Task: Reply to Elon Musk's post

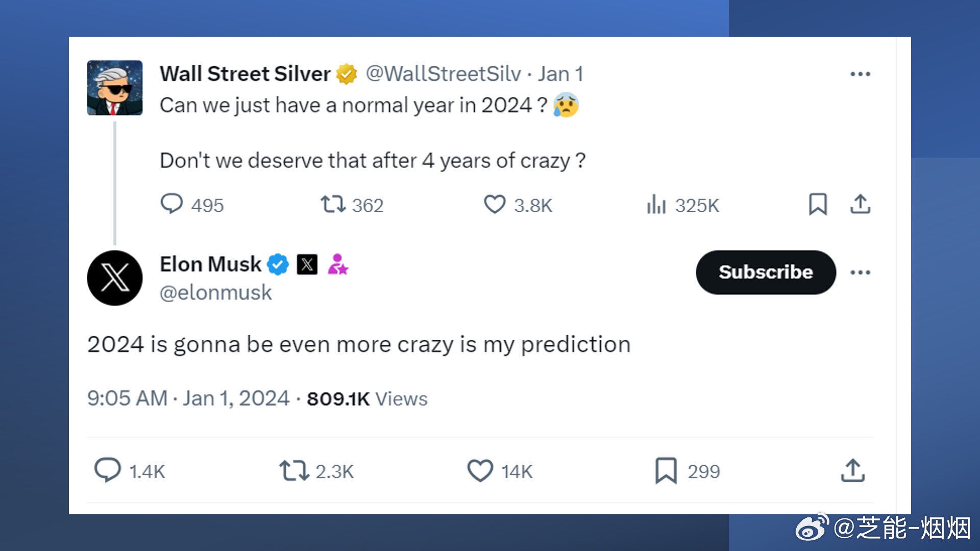Action: click(108, 470)
